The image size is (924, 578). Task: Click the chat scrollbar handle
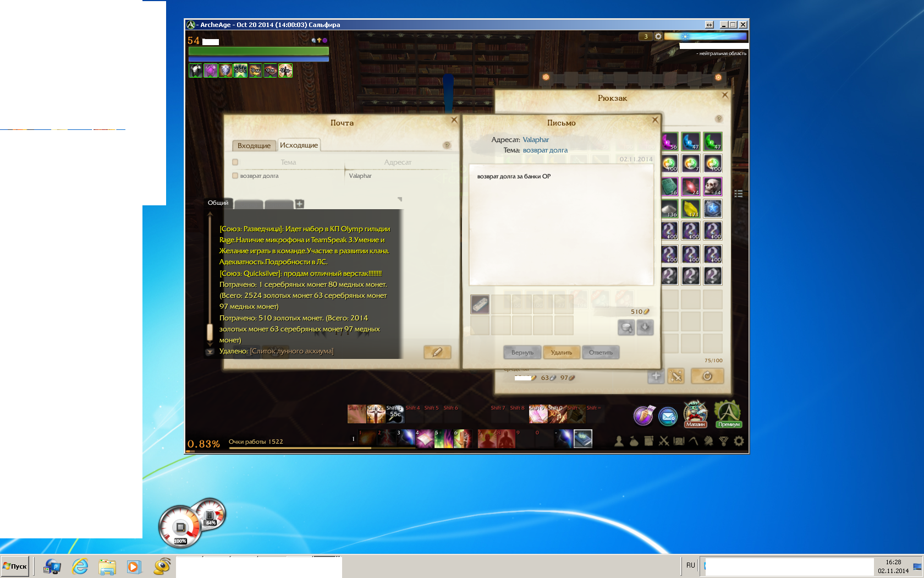coord(210,332)
